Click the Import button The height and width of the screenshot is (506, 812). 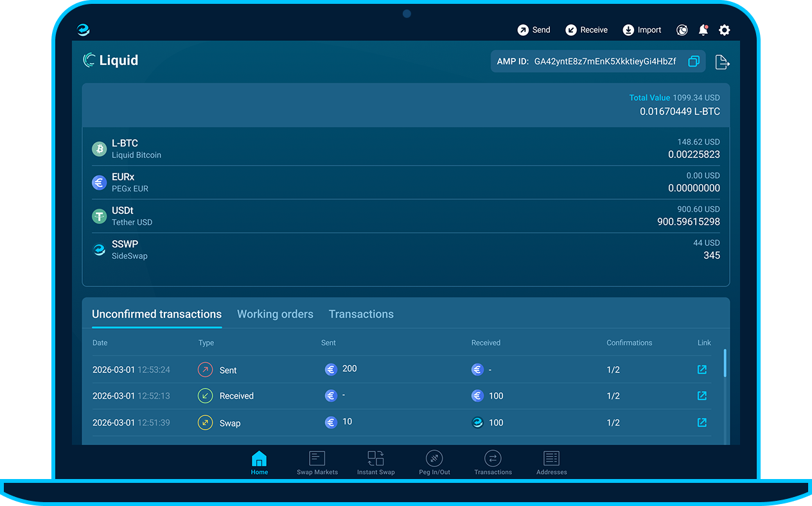[642, 30]
